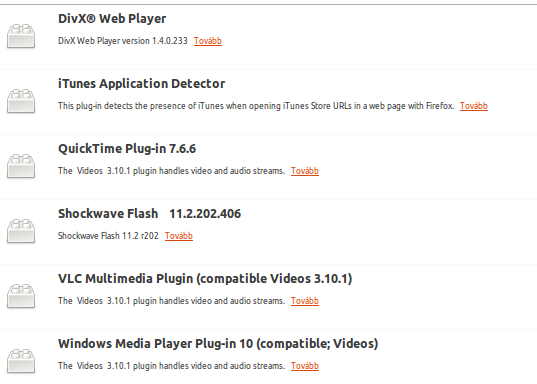The width and height of the screenshot is (537, 384).
Task: Click the Windows Media Player Plug-in icon
Action: [x=21, y=361]
